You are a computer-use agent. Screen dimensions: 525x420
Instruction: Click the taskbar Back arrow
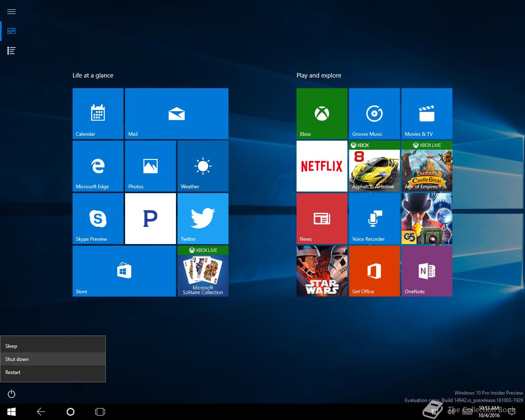pos(41,412)
